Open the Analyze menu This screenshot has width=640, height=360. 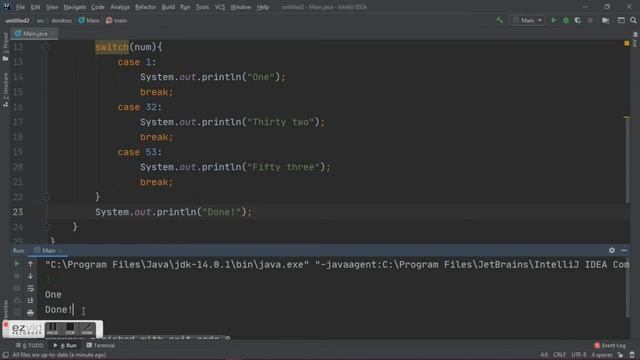pyautogui.click(x=120, y=7)
